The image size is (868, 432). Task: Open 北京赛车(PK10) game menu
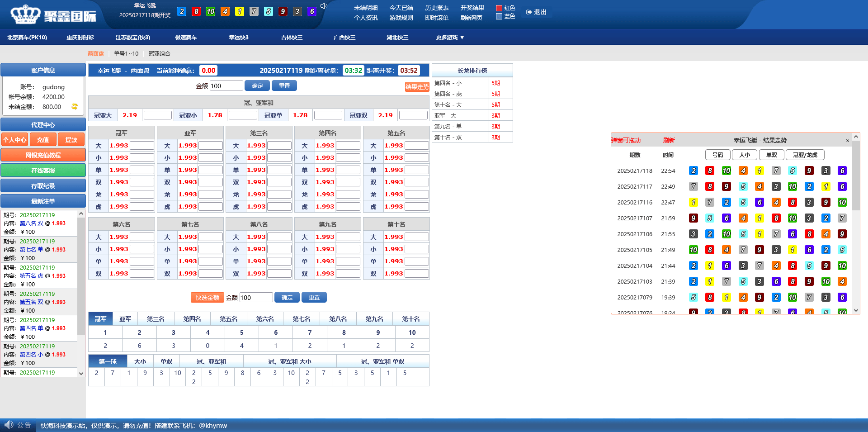coord(27,38)
